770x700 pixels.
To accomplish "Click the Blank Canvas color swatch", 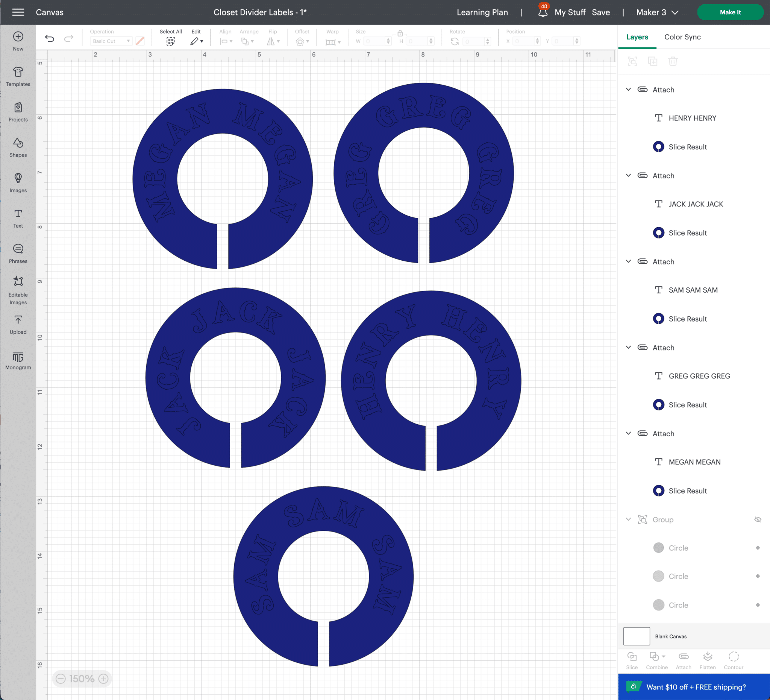I will [636, 636].
